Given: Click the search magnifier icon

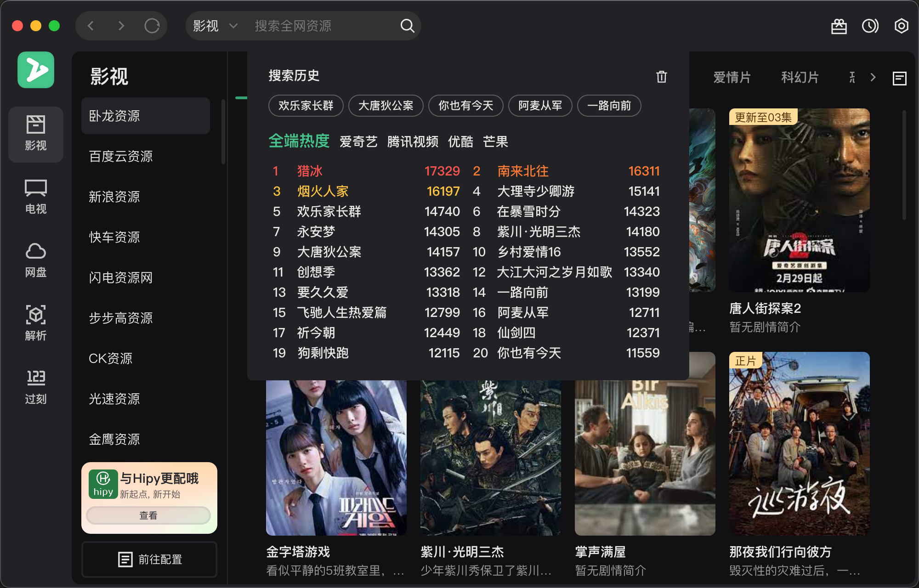Looking at the screenshot, I should 407,26.
